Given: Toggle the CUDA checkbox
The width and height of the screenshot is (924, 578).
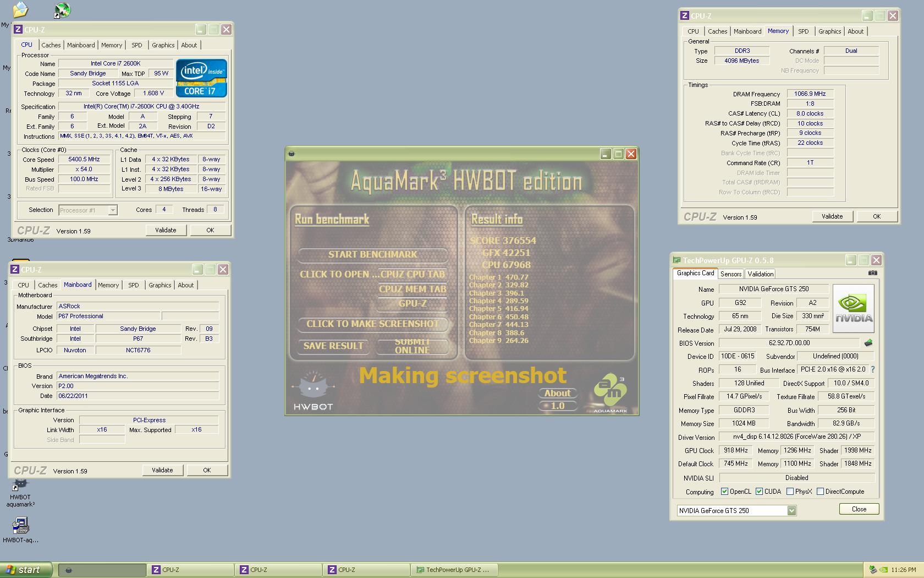Looking at the screenshot, I should (x=759, y=492).
